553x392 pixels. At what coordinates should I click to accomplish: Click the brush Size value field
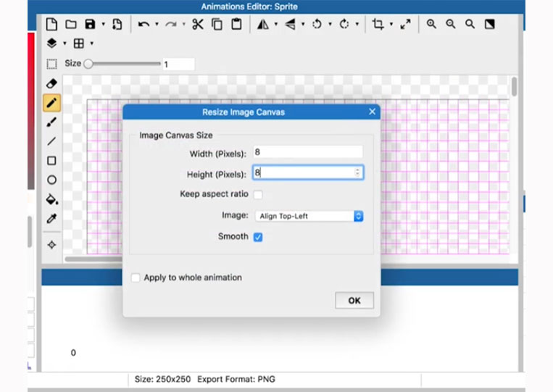click(x=178, y=64)
